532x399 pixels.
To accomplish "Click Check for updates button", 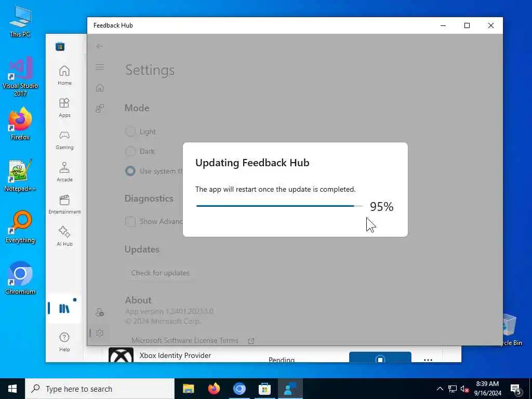I will (x=160, y=273).
